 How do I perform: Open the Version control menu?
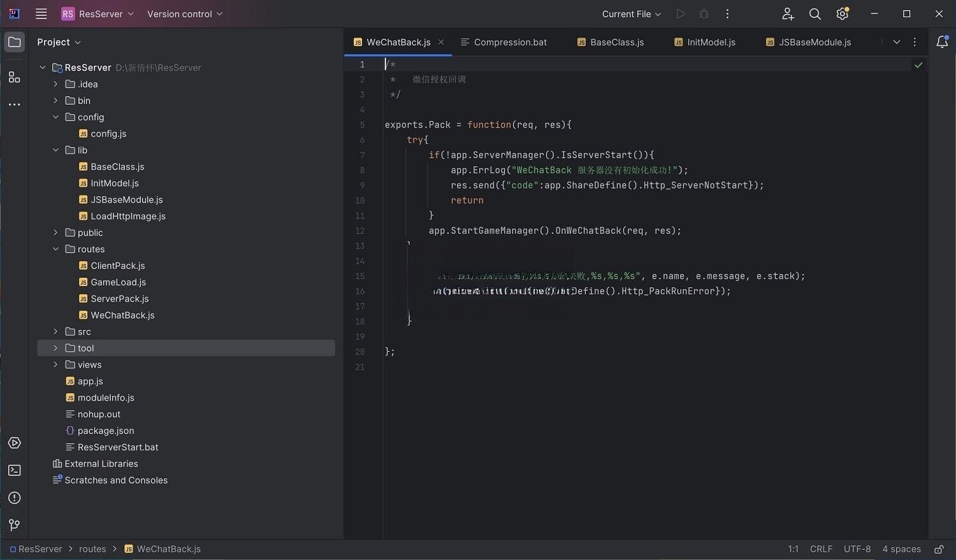(185, 14)
